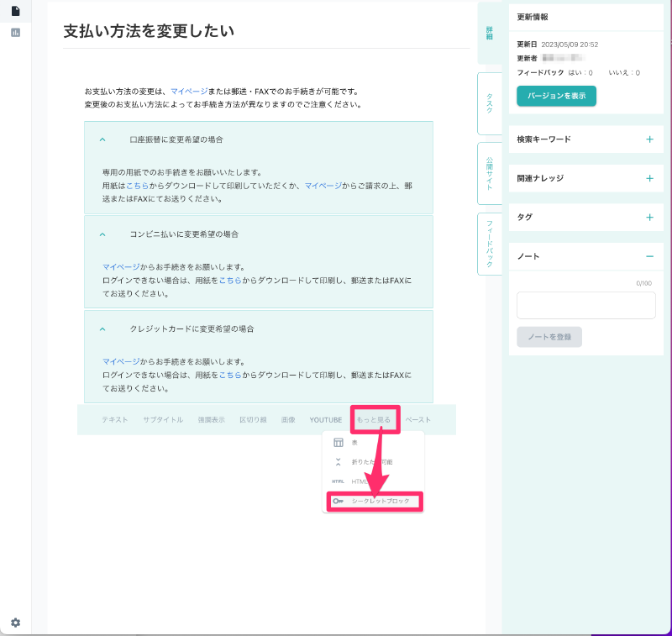Open settings via the gear icon
The width and height of the screenshot is (672, 636).
(x=15, y=623)
